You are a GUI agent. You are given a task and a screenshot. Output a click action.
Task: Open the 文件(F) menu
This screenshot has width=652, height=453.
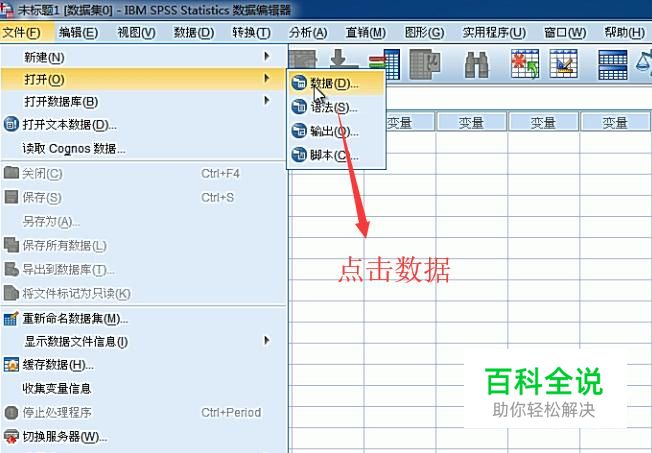pyautogui.click(x=22, y=32)
